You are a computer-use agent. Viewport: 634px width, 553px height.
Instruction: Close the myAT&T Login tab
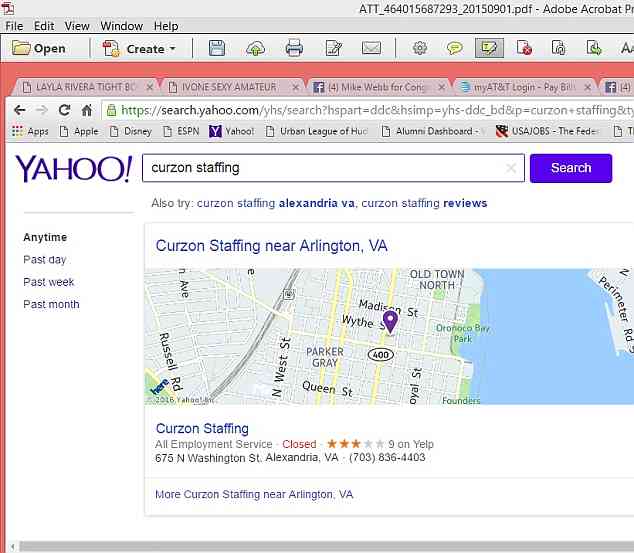[588, 87]
